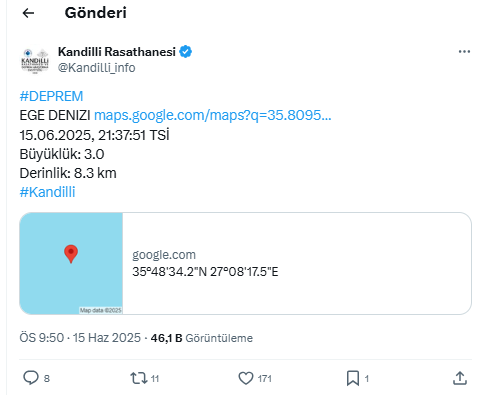Open the #DEPREM hashtag
The height and width of the screenshot is (395, 484).
(x=51, y=96)
